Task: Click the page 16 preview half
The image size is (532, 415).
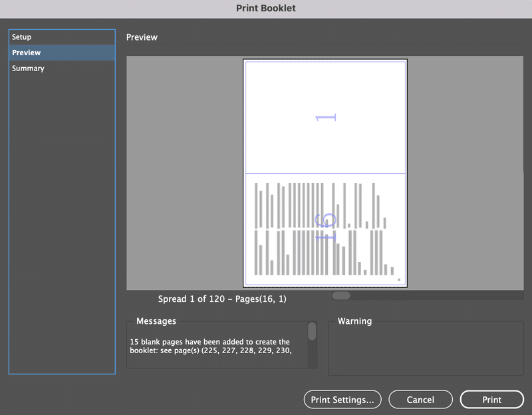Action: point(325,229)
